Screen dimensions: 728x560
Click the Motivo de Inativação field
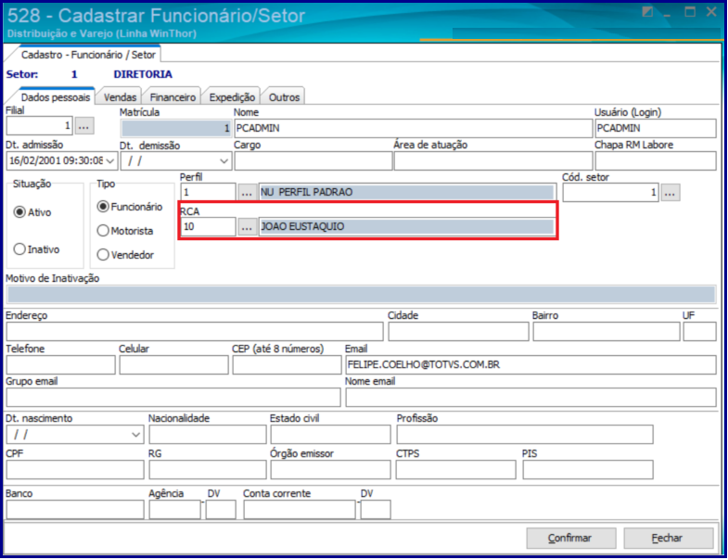(361, 295)
